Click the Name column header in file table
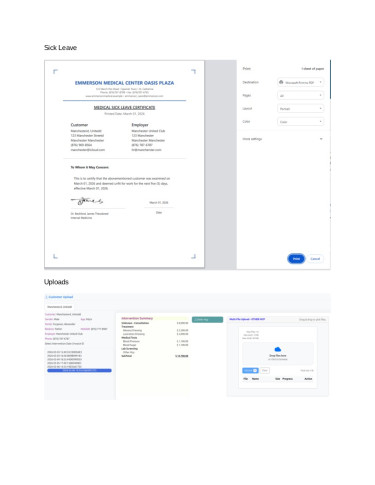Screen dimensions: 375x485 pos(255,379)
